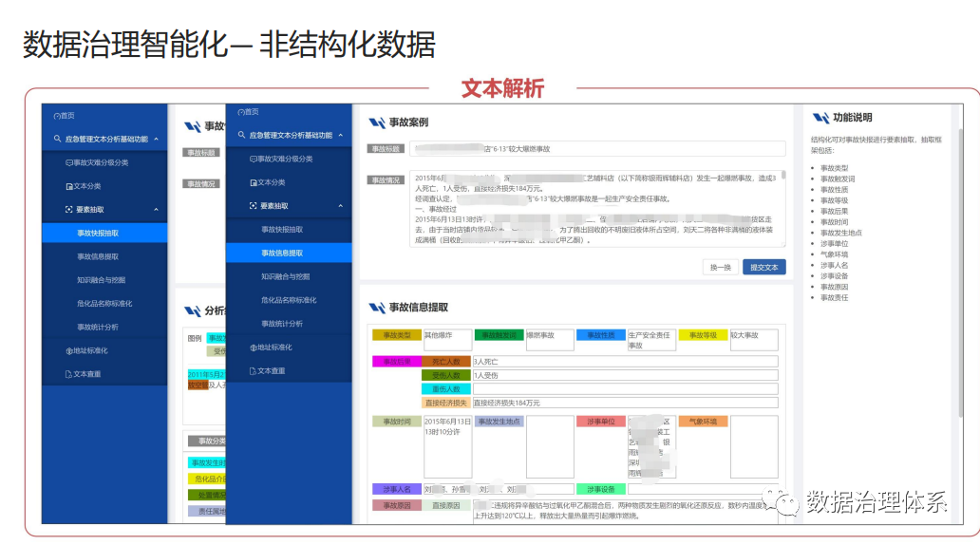980x545 pixels.
Task: Open 知识融合与挖掘 in back-left sidebar
Action: [102, 280]
